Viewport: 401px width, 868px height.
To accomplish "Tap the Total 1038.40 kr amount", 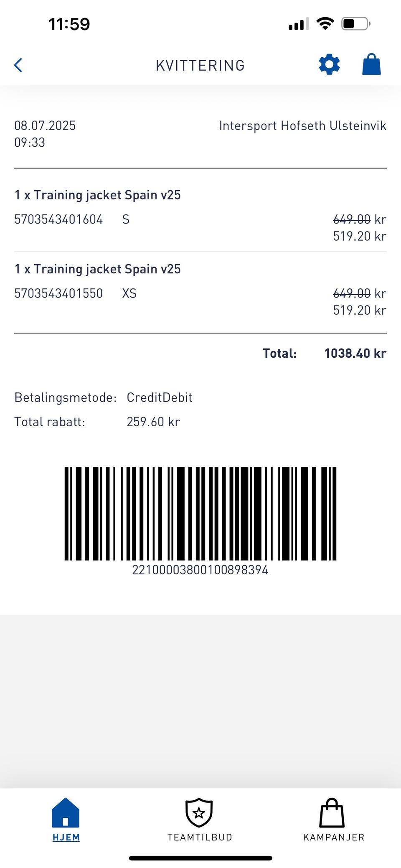I will (x=355, y=354).
